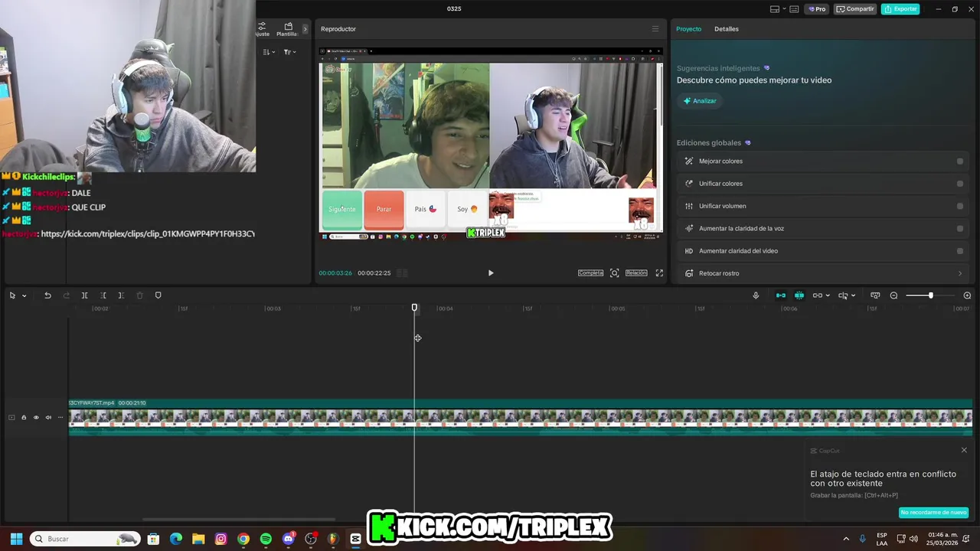This screenshot has height=551, width=980.
Task: Start voice recording with the microphone icon
Action: 756,295
